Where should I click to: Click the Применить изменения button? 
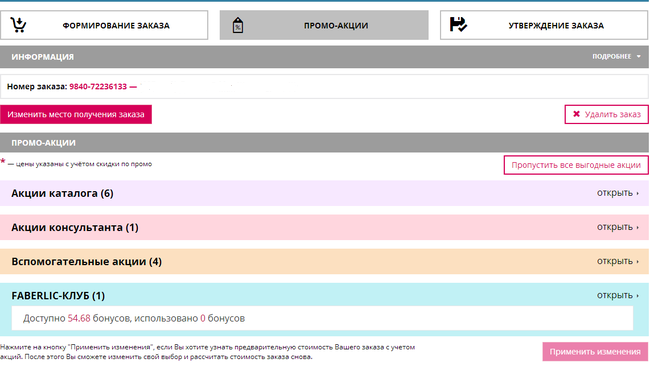[595, 352]
